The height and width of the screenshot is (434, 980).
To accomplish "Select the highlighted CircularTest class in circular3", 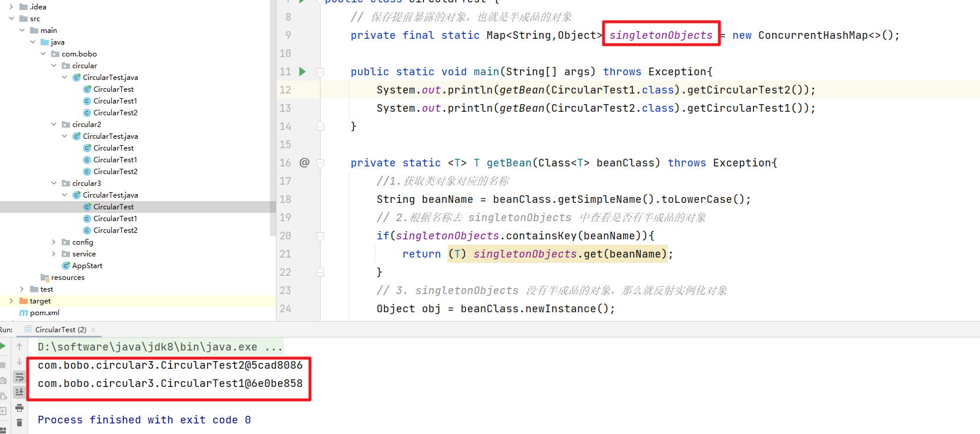I will tap(114, 207).
